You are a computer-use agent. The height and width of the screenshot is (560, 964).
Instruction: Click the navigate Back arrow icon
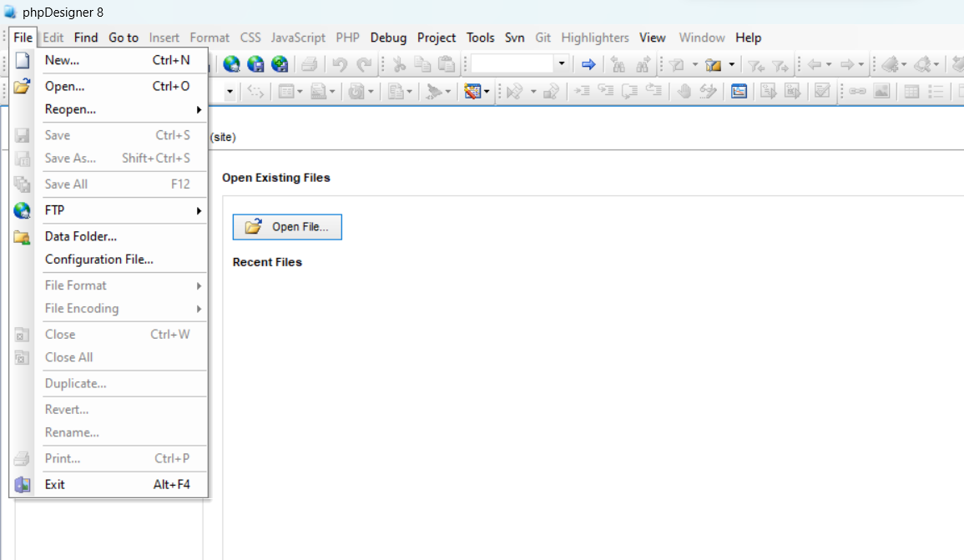pos(815,64)
